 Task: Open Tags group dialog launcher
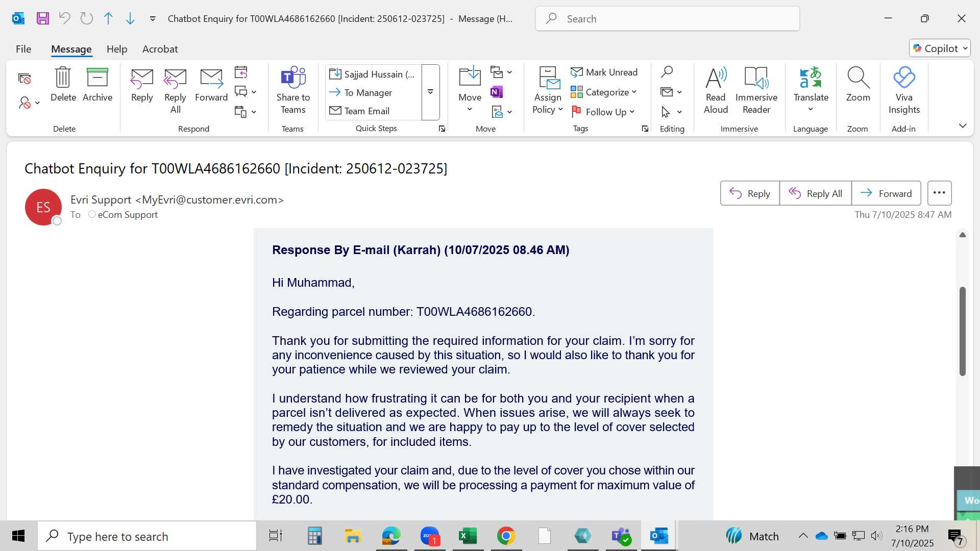(x=645, y=129)
